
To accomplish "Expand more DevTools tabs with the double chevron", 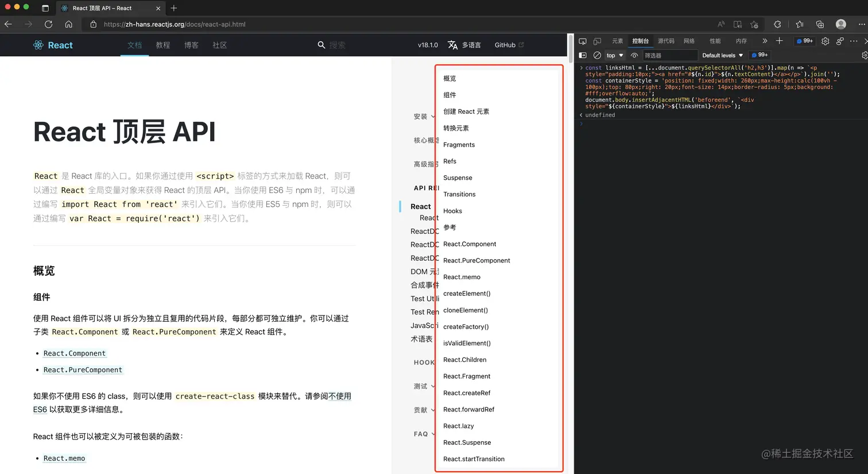I will pos(765,41).
